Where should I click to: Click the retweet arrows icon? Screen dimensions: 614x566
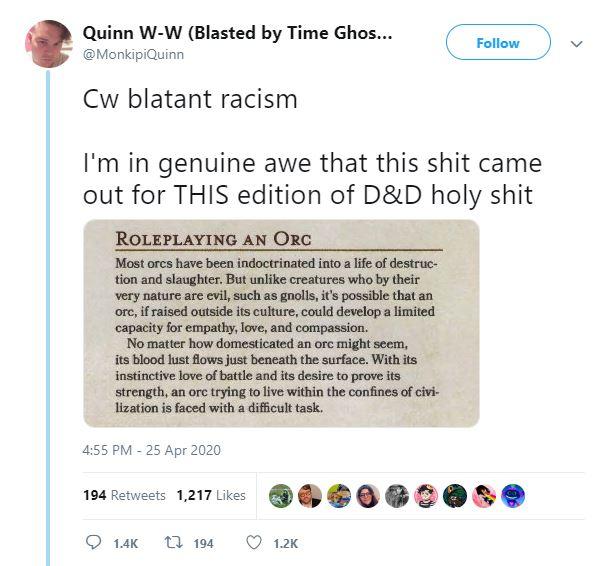[x=172, y=543]
